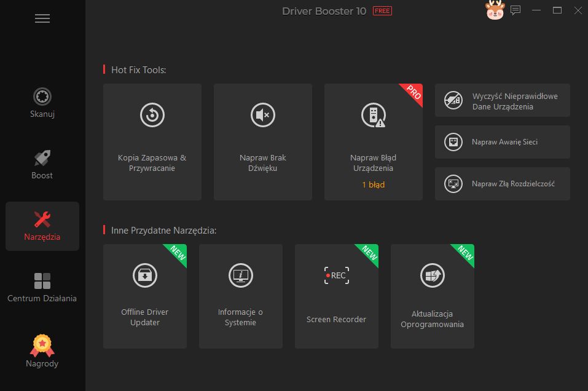Open Centrum Działania panel

[x=42, y=288]
